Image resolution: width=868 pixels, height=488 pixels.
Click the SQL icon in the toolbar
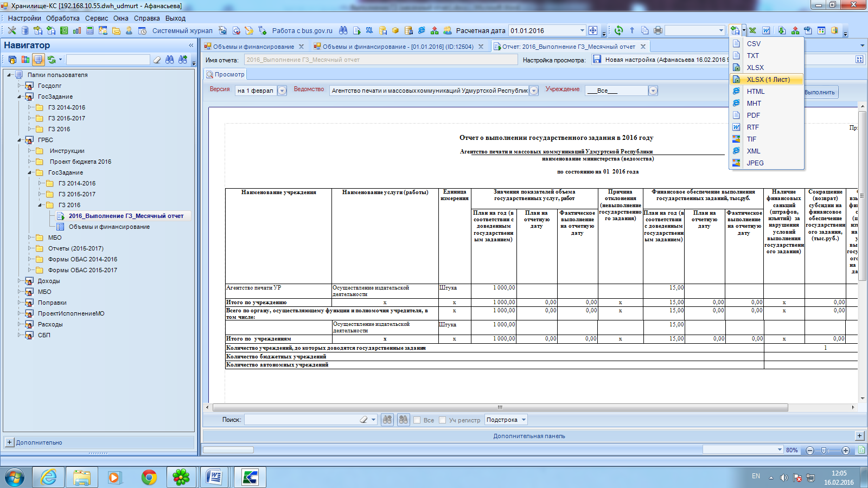point(369,30)
